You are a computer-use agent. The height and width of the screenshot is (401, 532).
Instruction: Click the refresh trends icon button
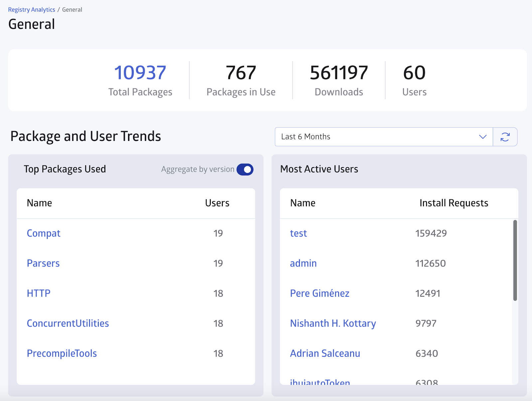click(x=505, y=137)
